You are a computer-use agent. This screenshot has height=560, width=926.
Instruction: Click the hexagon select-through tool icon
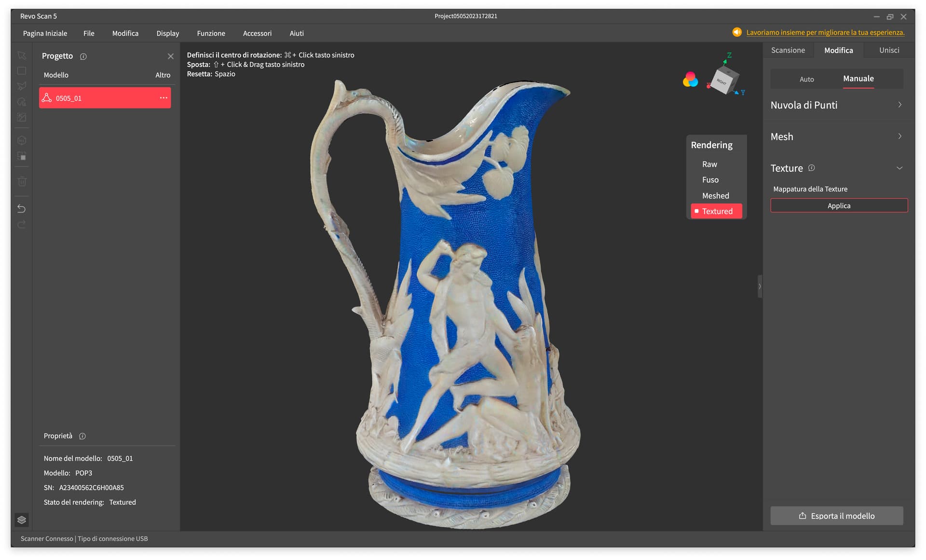pos(22,140)
